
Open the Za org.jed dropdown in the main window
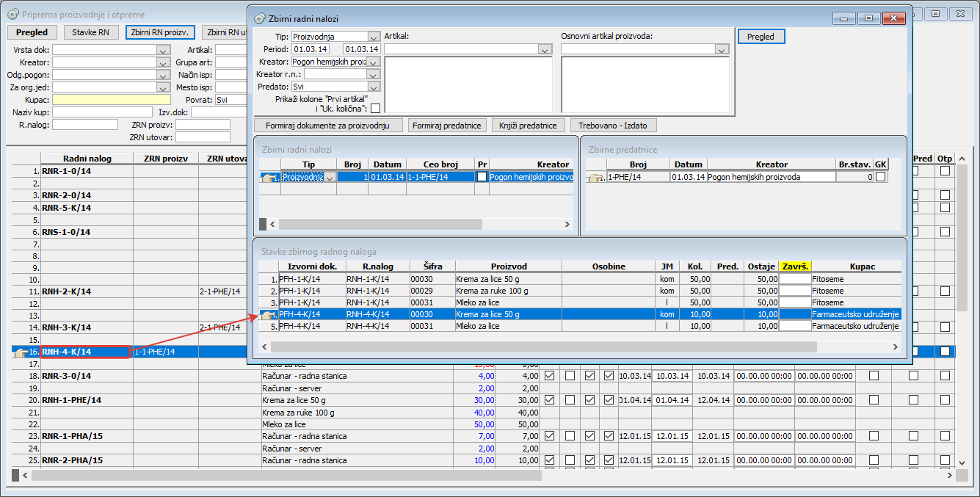pos(164,87)
